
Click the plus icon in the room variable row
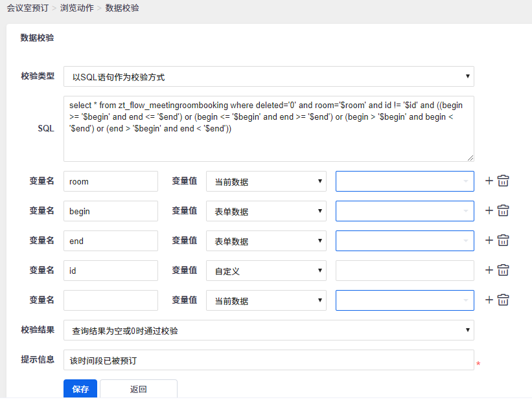pos(489,181)
